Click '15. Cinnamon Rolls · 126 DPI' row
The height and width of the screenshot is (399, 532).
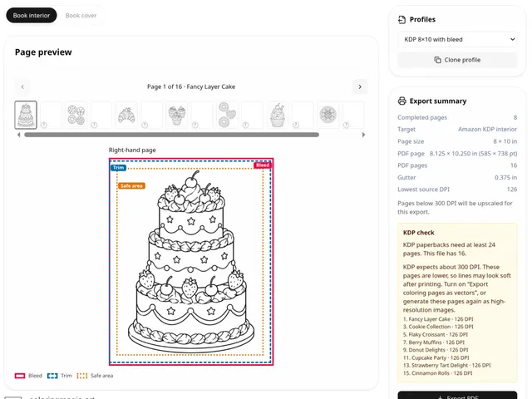click(x=438, y=373)
